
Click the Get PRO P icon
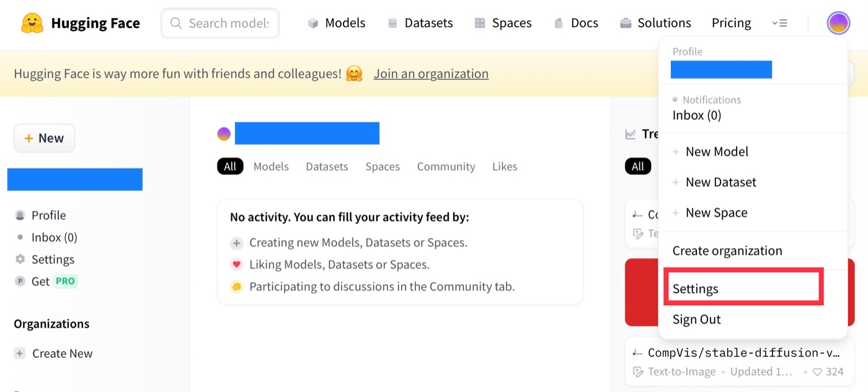[20, 282]
